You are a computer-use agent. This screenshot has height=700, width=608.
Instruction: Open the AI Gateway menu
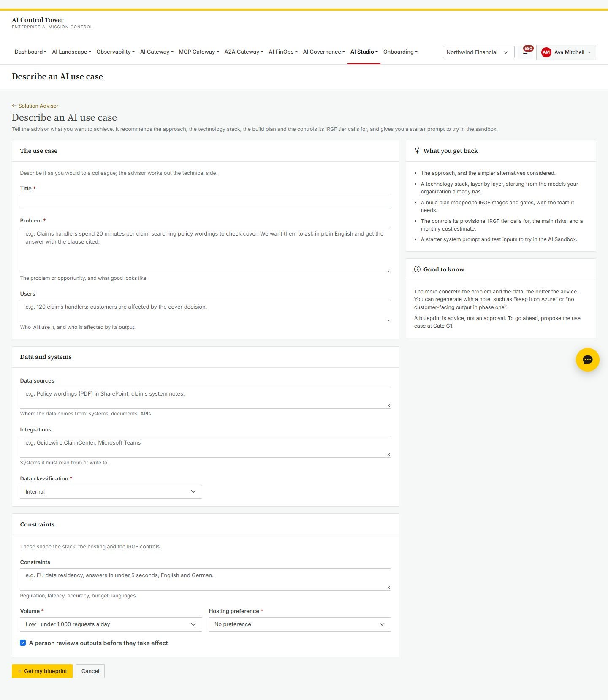(x=157, y=52)
